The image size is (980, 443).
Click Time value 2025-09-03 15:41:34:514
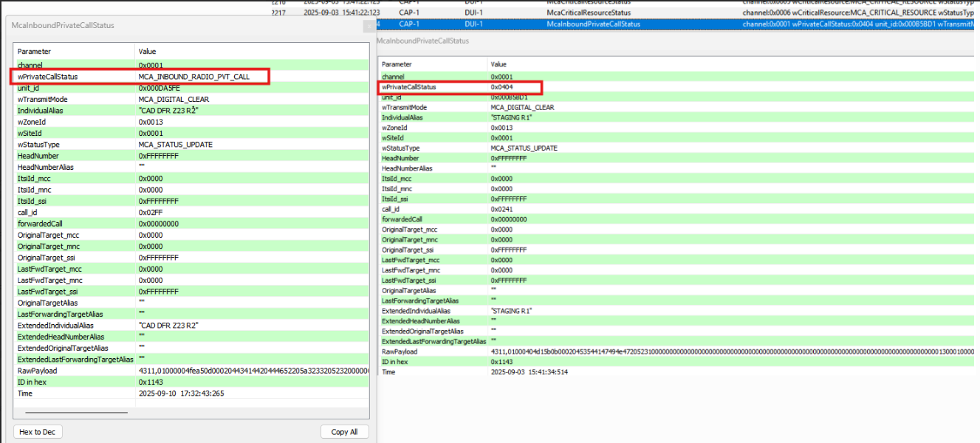(x=529, y=371)
